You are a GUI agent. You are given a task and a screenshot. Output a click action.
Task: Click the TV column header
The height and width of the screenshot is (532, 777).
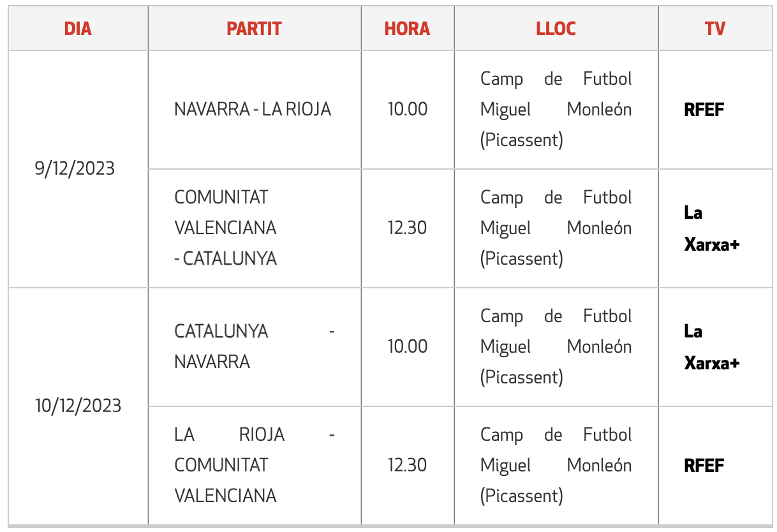[x=714, y=29]
